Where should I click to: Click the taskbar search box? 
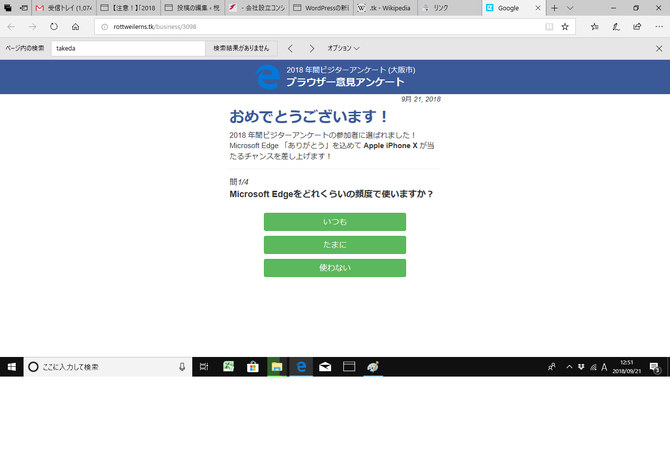(108, 367)
